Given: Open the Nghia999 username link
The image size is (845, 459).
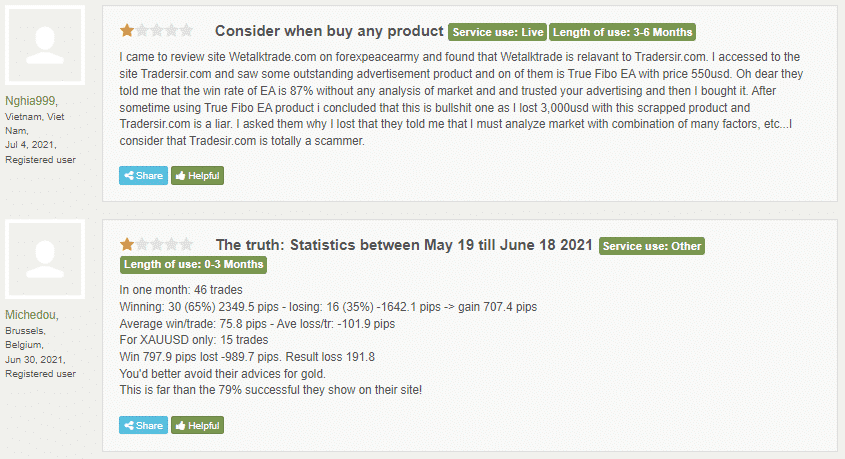Looking at the screenshot, I should [32, 101].
